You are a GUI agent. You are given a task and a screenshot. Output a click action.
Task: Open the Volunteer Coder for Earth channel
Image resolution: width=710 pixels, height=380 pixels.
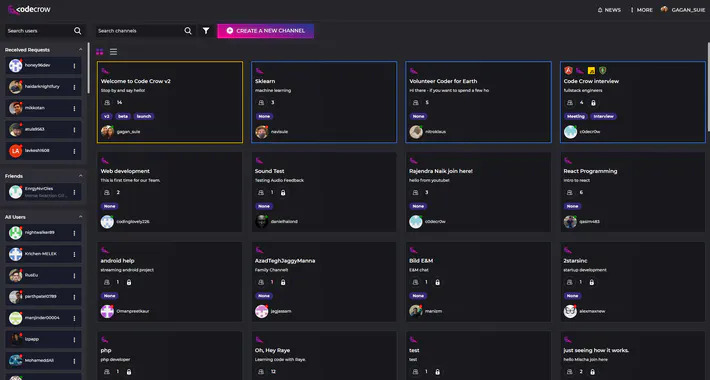coord(478,102)
